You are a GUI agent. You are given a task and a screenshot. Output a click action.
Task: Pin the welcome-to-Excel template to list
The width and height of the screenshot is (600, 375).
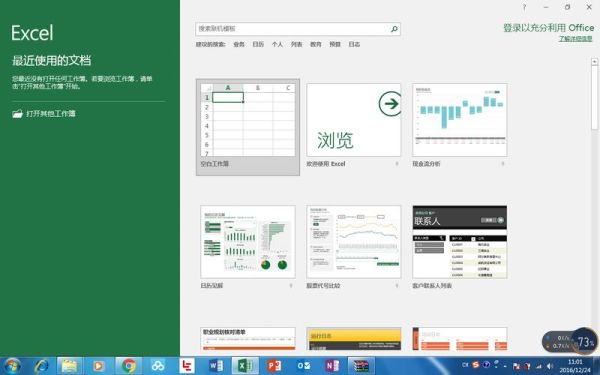(x=397, y=164)
